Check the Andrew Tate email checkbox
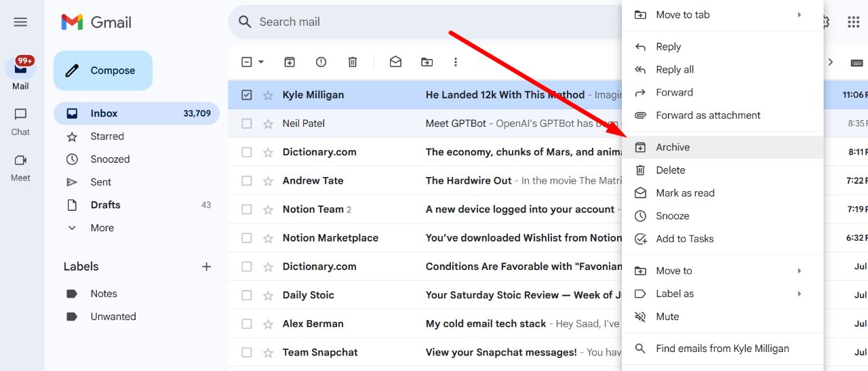868x371 pixels. 247,180
